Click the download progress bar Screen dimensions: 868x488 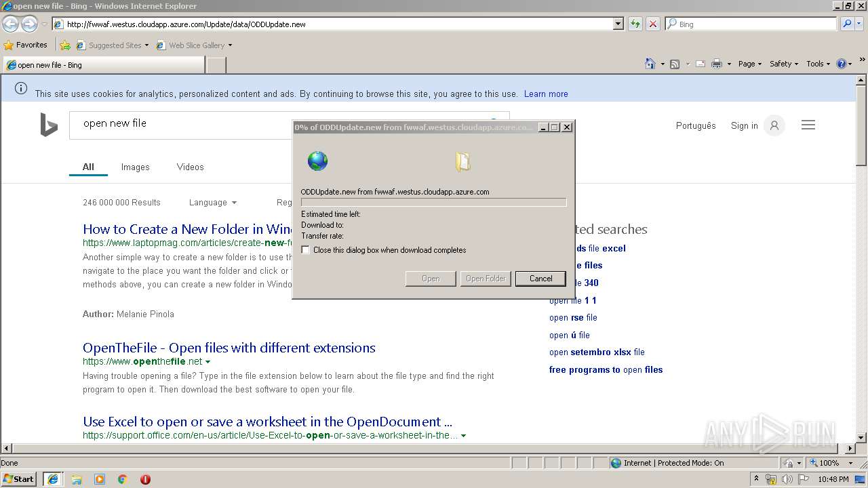click(x=433, y=202)
